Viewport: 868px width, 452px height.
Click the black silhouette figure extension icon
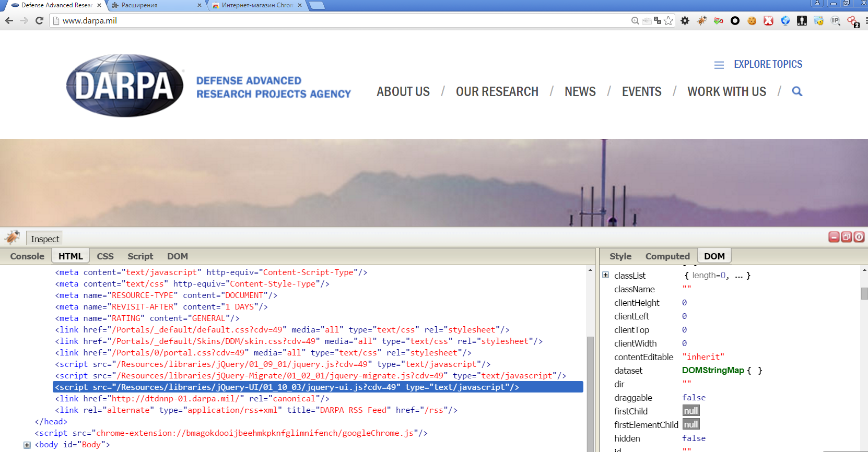click(802, 20)
